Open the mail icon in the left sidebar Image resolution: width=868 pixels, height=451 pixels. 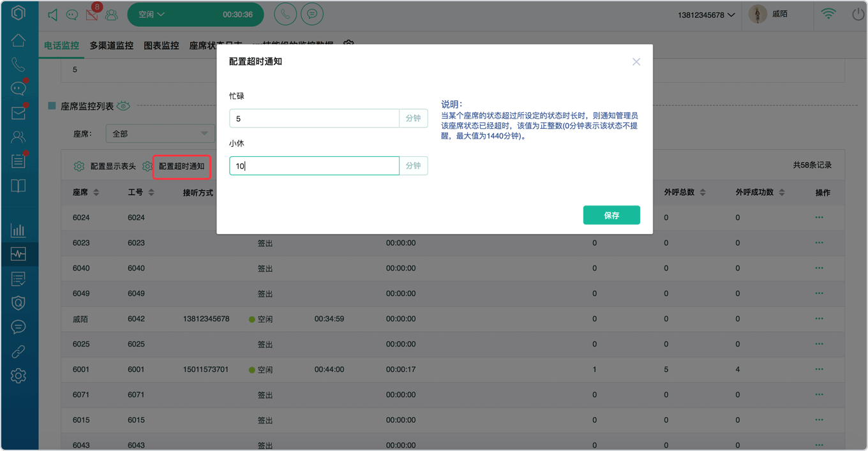[x=19, y=113]
